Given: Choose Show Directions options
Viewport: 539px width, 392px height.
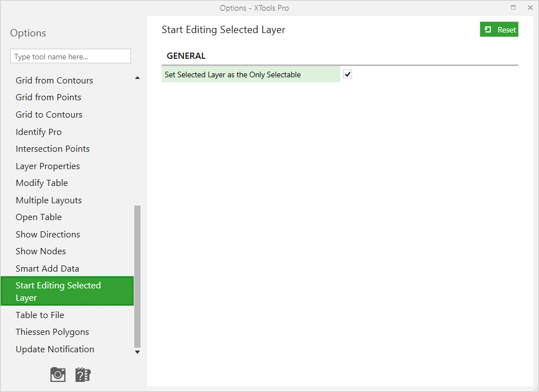Looking at the screenshot, I should point(48,235).
